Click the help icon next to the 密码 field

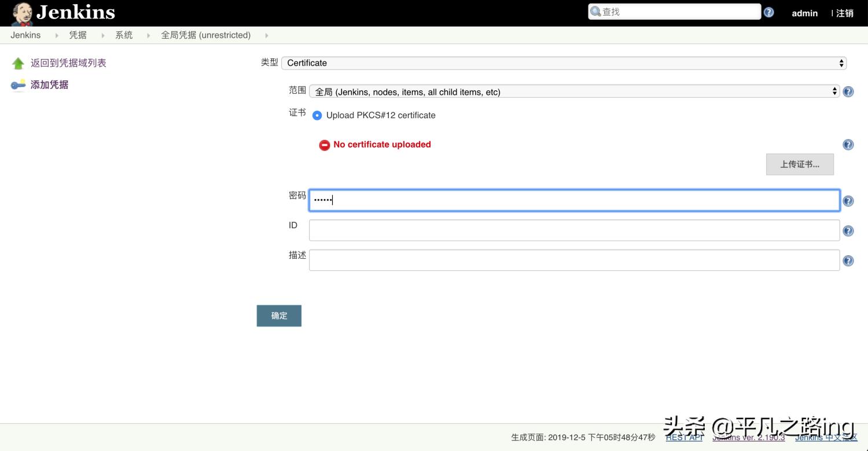click(848, 200)
